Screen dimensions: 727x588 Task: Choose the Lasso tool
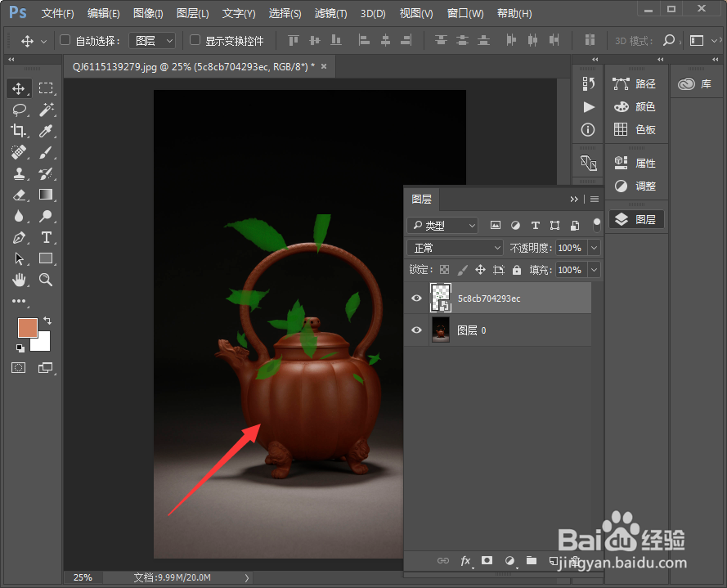19,110
